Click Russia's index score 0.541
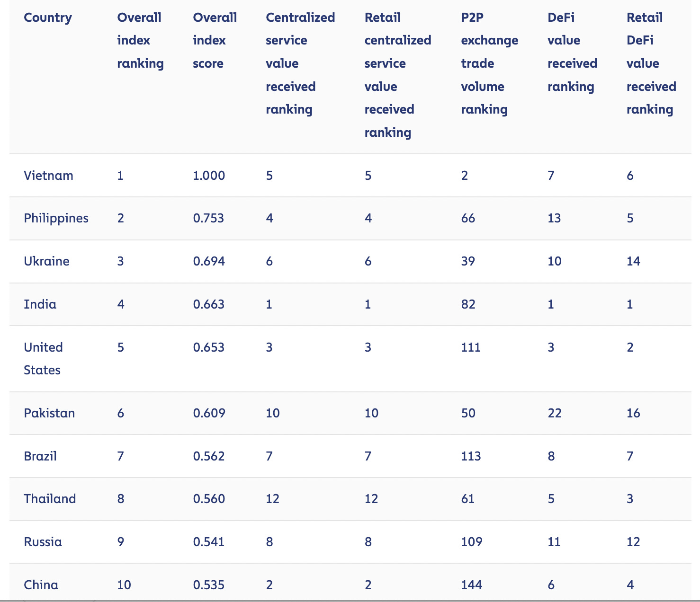 [x=209, y=542]
